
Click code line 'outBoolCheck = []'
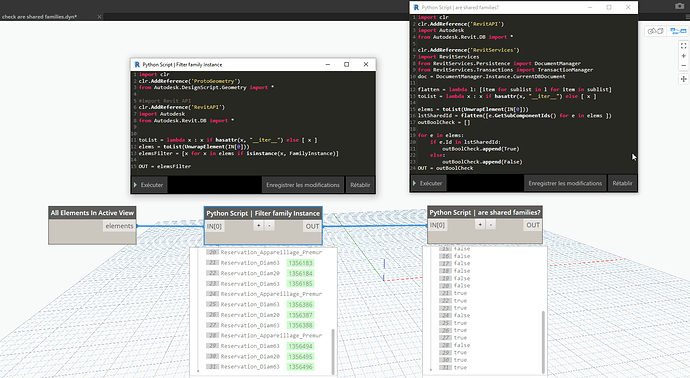coord(444,122)
